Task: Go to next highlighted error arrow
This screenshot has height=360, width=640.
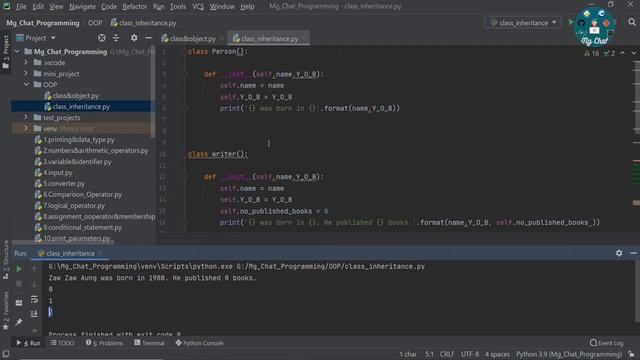Action: click(x=633, y=53)
